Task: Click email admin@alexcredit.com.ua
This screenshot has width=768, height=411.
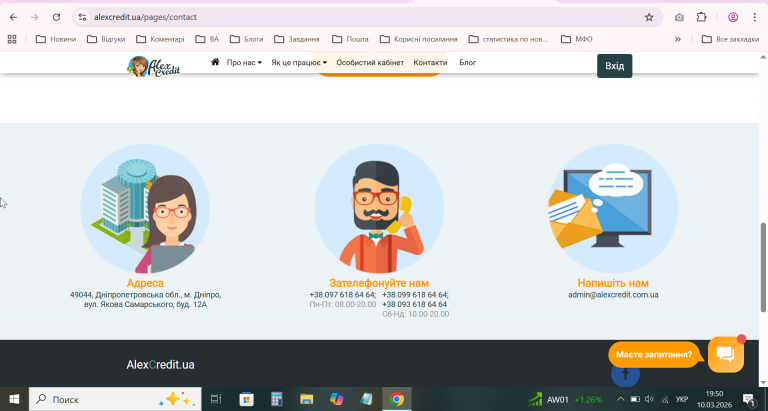Action: (x=613, y=295)
